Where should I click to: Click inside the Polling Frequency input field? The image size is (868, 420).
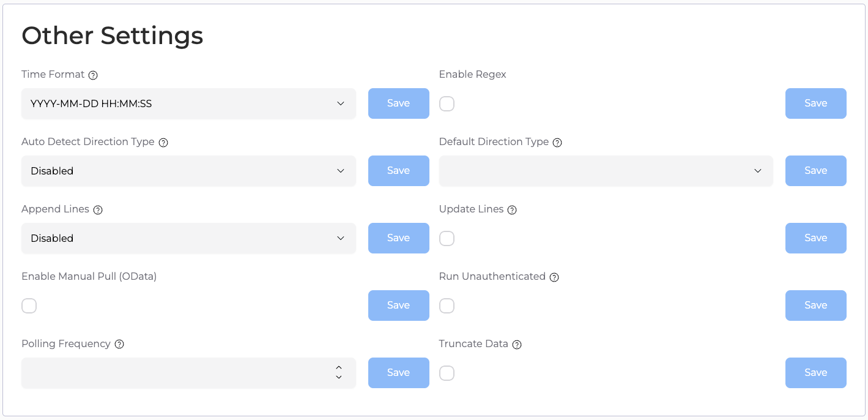click(x=188, y=373)
